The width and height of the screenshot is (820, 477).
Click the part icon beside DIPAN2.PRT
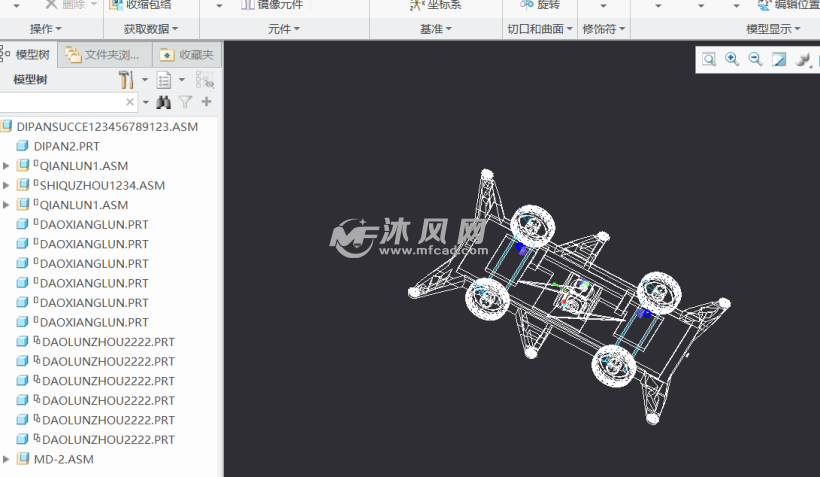22,146
